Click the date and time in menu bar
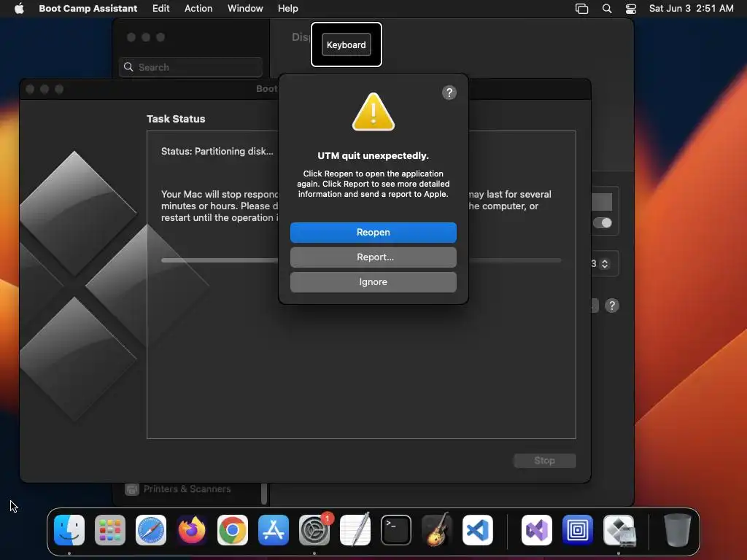 [692, 9]
